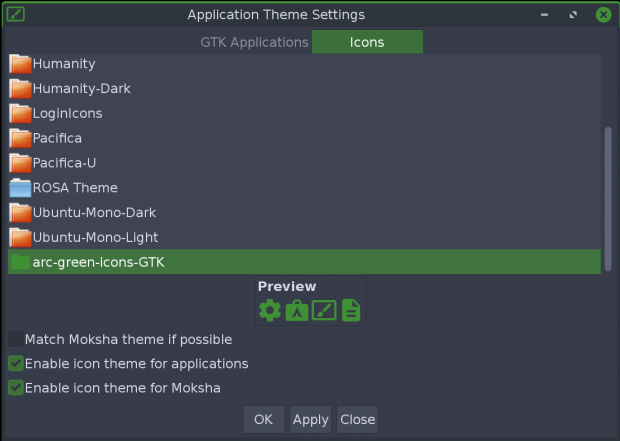This screenshot has width=620, height=441.
Task: Close the dialog via Close button
Action: tap(357, 419)
